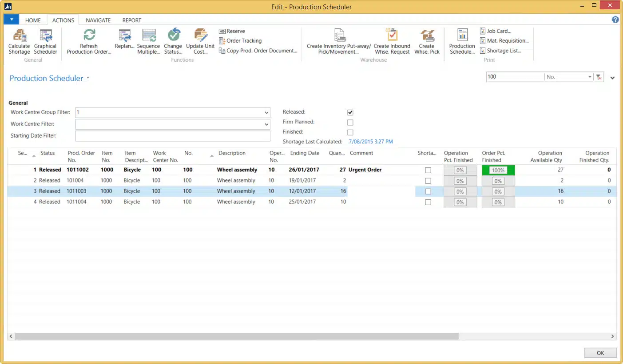
Task: Tick the Finished checkbox
Action: click(350, 132)
